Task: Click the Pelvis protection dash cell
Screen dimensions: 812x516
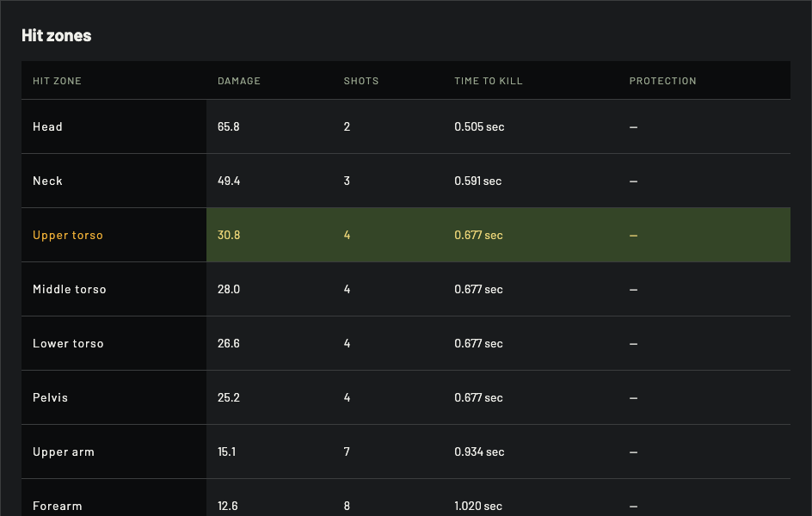Action: point(633,397)
